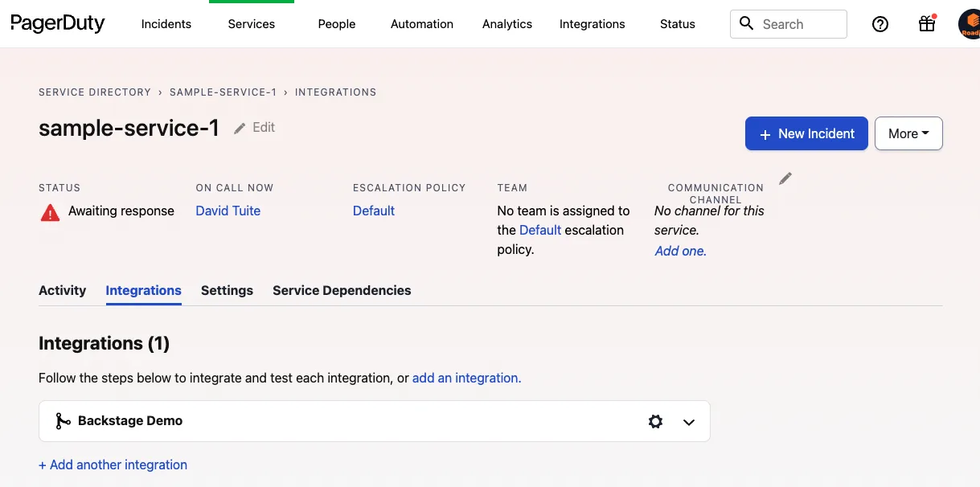Open the Activity tab
Viewport: 980px width, 487px height.
pos(62,290)
